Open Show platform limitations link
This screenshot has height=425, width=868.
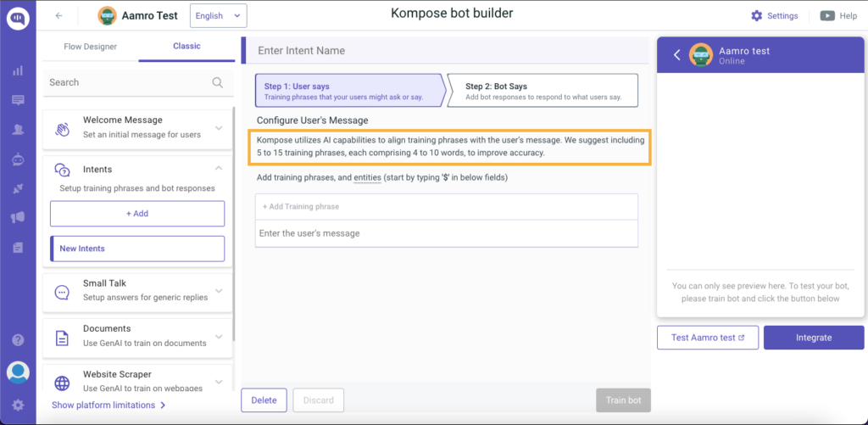108,405
